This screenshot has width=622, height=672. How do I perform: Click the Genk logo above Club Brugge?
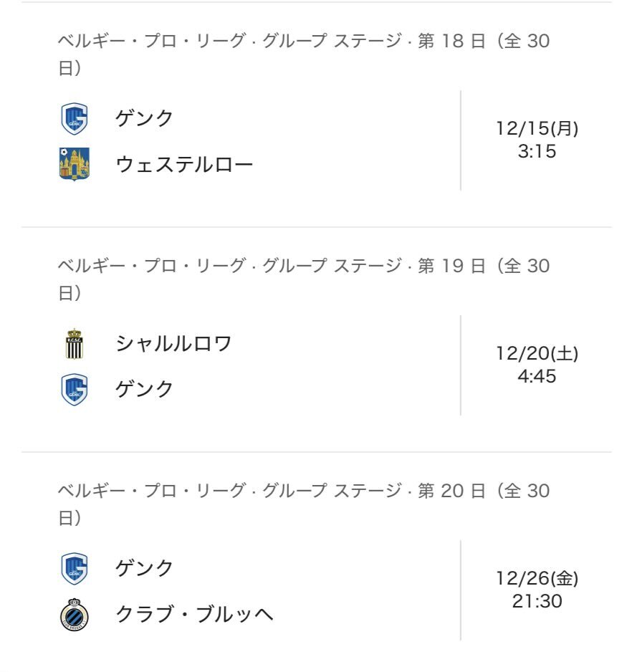(74, 569)
